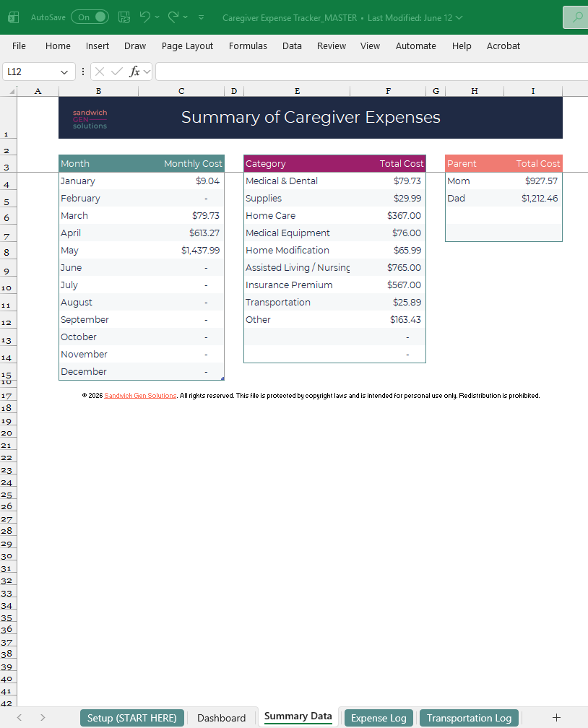Screen dimensions: 588x728
Task: Switch to the Expense Log sheet
Action: pos(379,718)
